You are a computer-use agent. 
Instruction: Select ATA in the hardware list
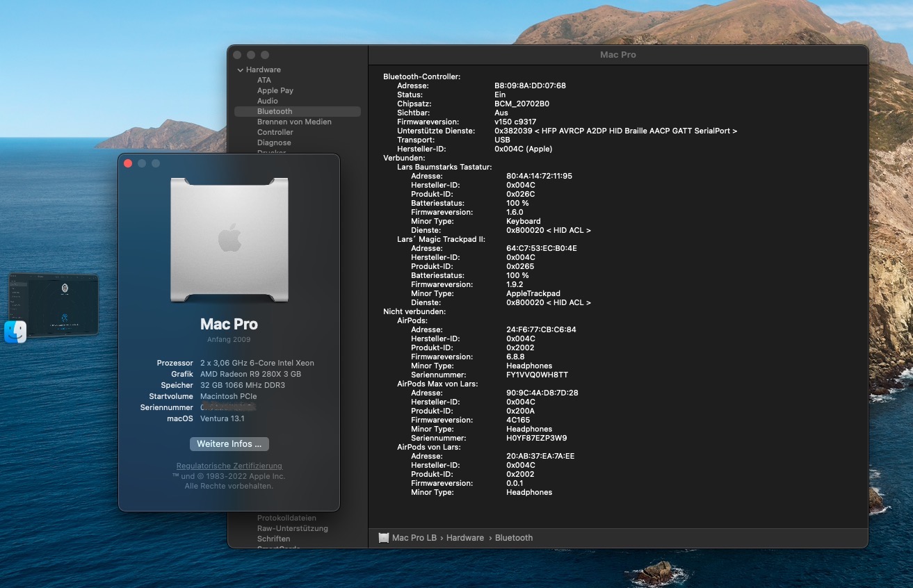tap(264, 80)
